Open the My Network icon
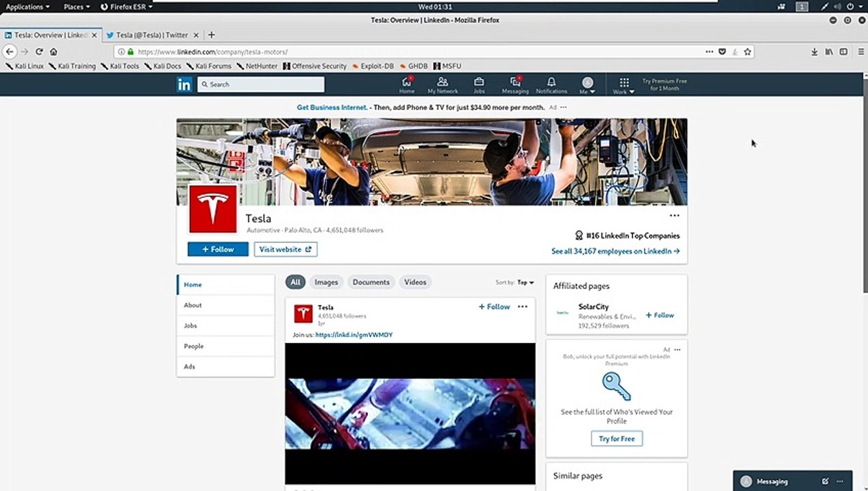This screenshot has width=868, height=491. tap(442, 85)
